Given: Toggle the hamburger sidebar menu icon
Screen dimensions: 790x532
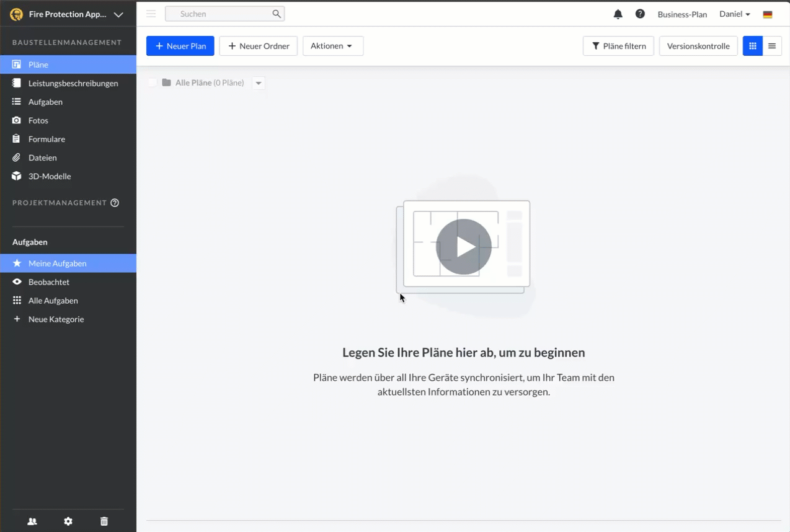Looking at the screenshot, I should (x=151, y=14).
